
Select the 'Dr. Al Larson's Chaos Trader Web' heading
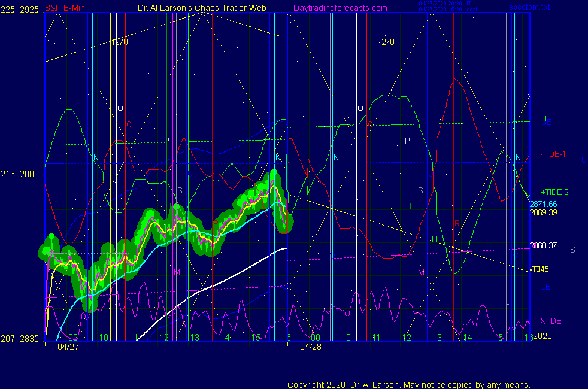tap(202, 8)
